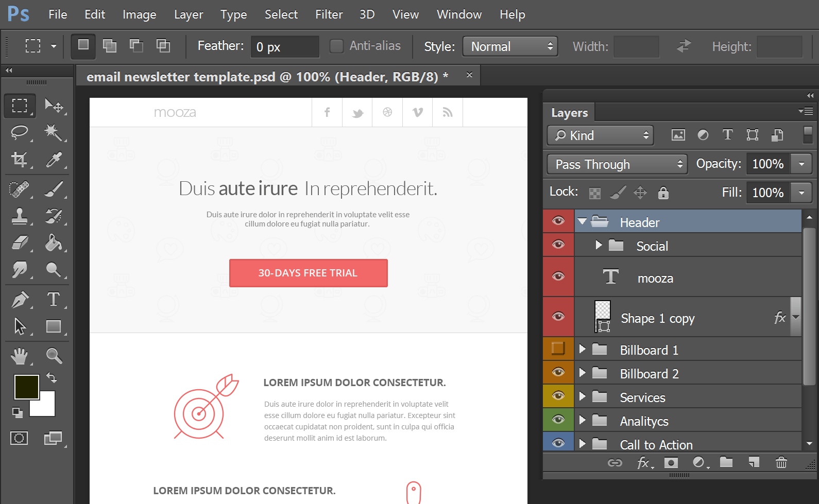The image size is (819, 504).
Task: Click the foreground color swatch
Action: point(26,387)
